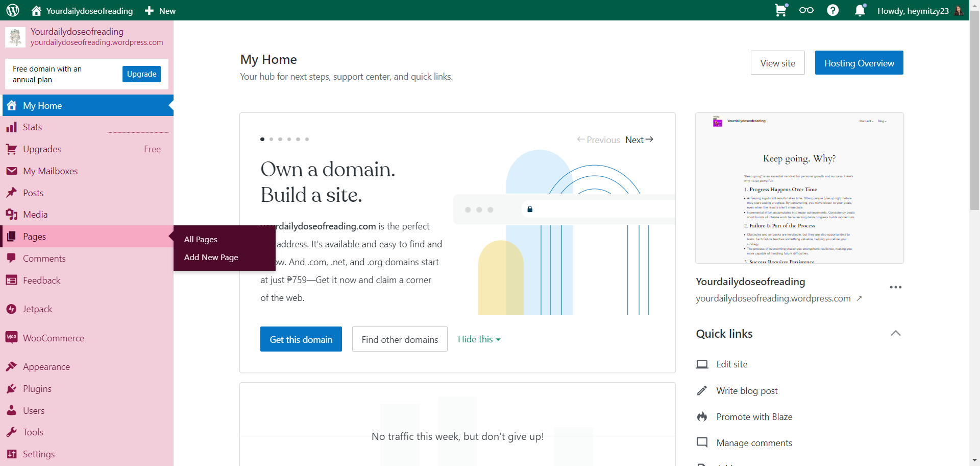Open the WooCommerce menu item

pos(88,338)
